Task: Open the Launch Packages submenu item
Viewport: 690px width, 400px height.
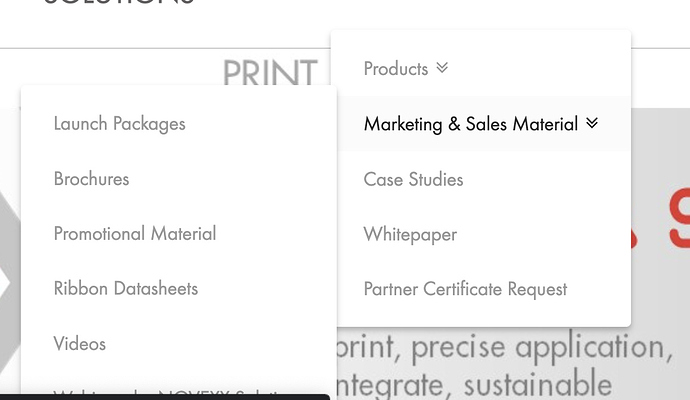Action: click(119, 124)
